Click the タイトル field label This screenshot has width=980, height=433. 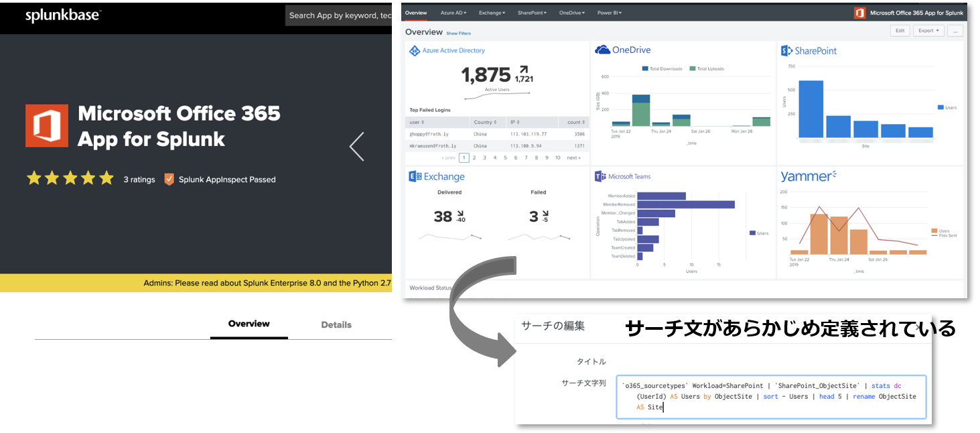(x=591, y=361)
